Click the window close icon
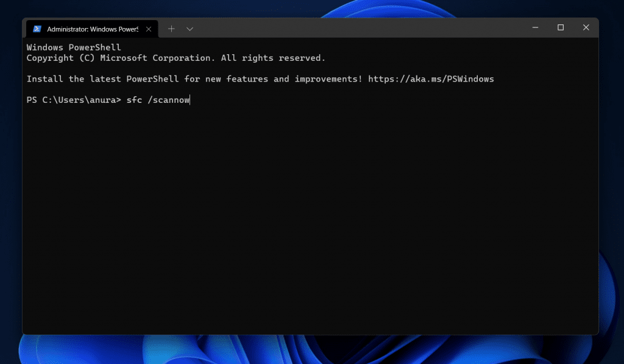This screenshot has width=624, height=364. (586, 27)
